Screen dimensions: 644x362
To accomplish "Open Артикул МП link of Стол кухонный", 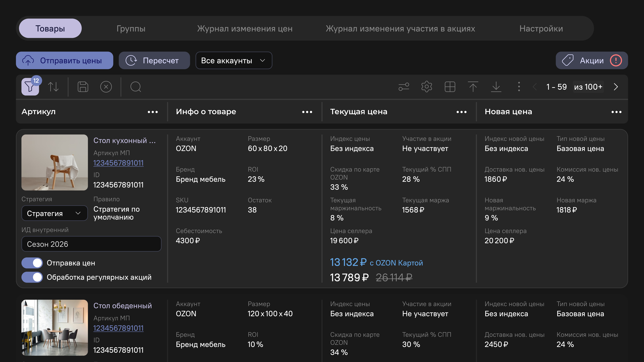I will 118,163.
